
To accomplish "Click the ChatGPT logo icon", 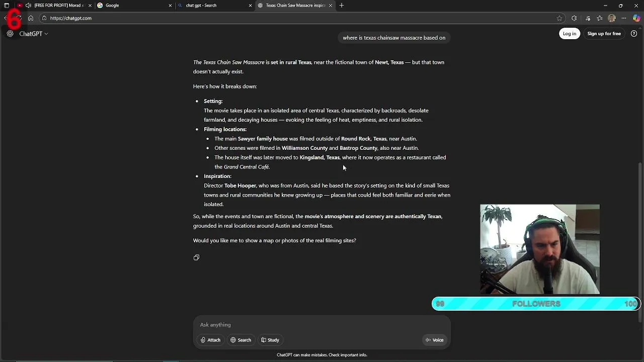I will 10,34.
